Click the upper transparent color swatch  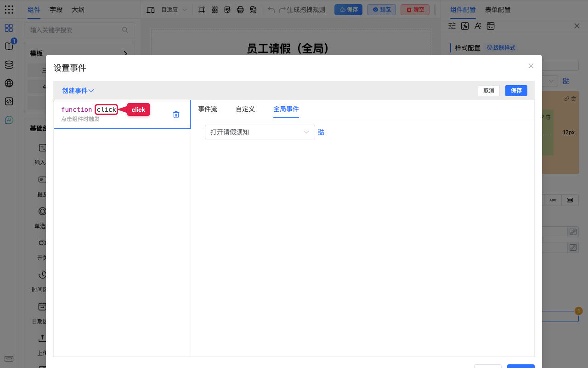pyautogui.click(x=573, y=232)
